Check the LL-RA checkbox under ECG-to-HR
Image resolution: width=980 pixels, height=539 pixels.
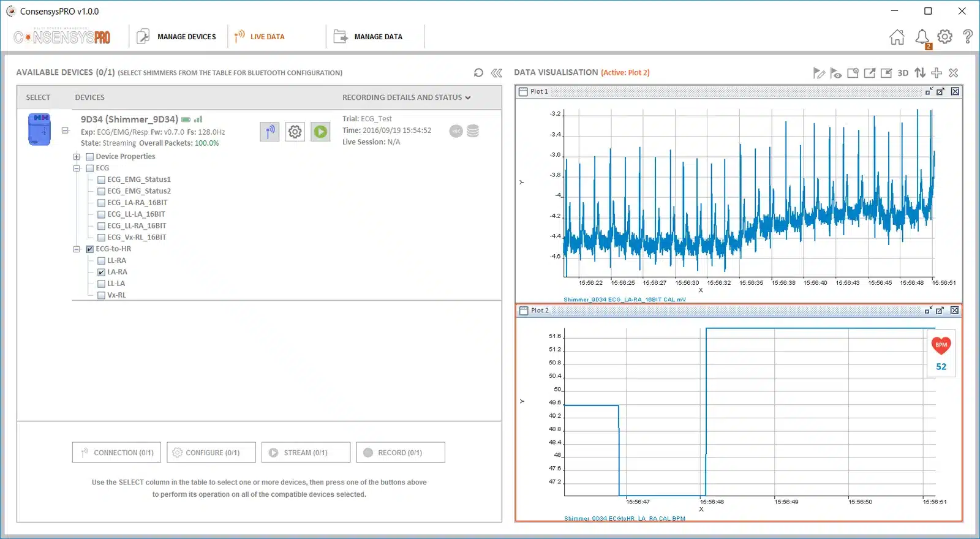tap(102, 261)
